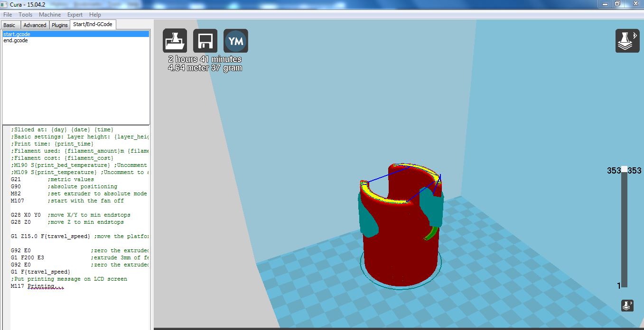Share the model via the YM icon

click(235, 41)
